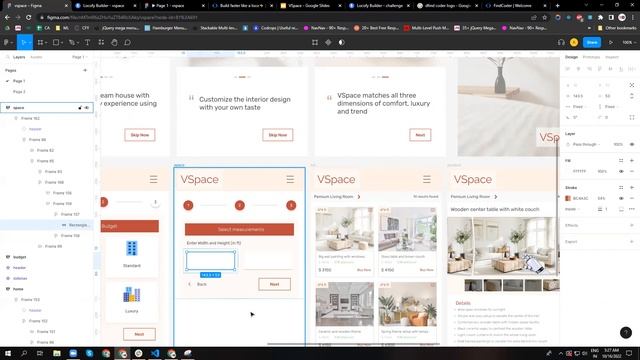Open fill styles icon in Fill section

coord(621,160)
